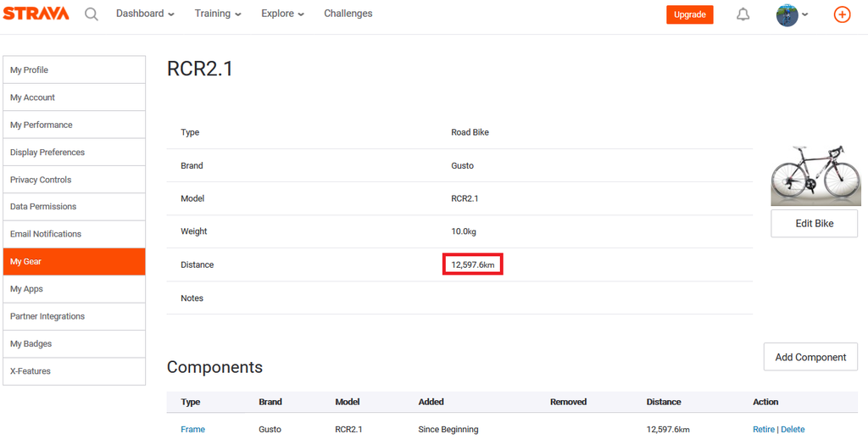Click the Add Component button
Image resolution: width=868 pixels, height=445 pixels.
point(810,357)
